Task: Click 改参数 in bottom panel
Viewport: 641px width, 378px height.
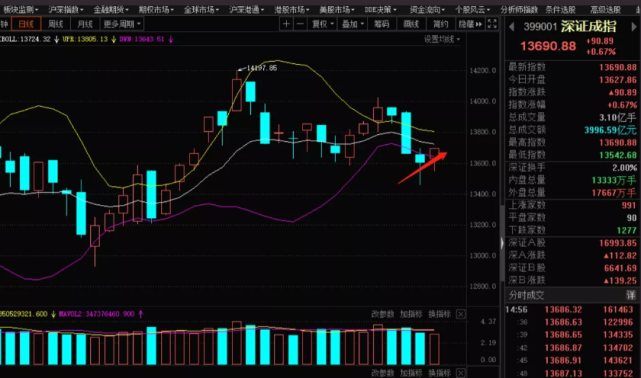Action: (x=383, y=373)
